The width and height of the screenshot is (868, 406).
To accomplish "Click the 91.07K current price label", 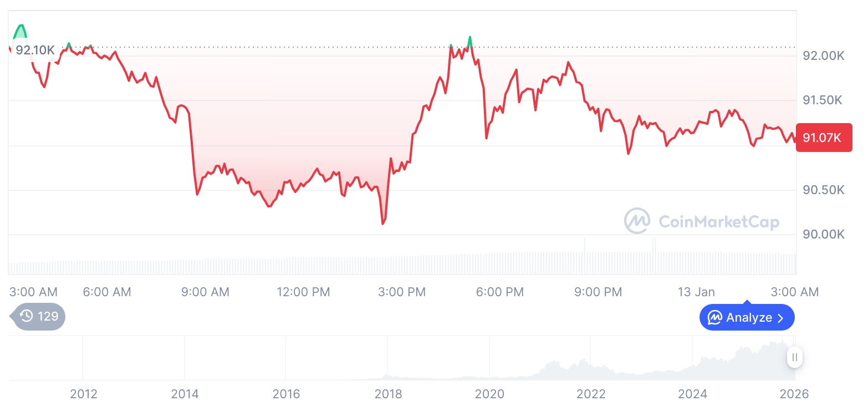I will (x=823, y=138).
